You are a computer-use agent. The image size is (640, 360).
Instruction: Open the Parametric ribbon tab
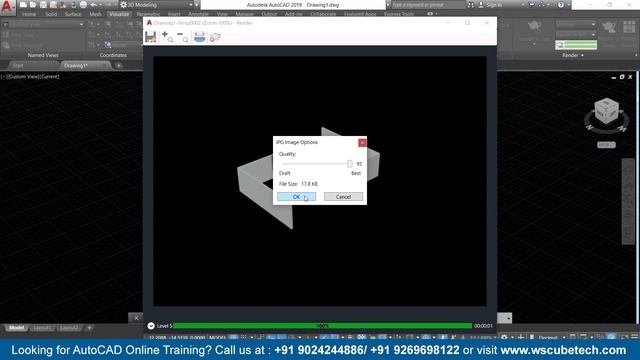pyautogui.click(x=148, y=14)
